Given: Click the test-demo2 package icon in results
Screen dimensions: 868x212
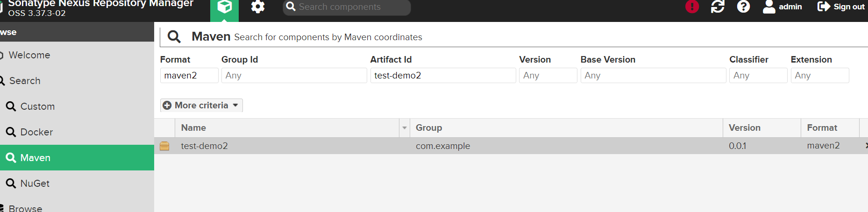Looking at the screenshot, I should pos(164,146).
